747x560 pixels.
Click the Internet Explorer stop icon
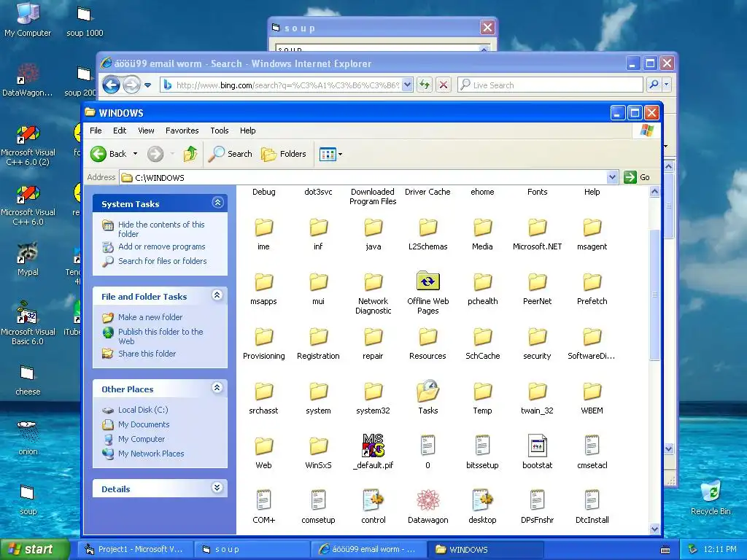(443, 85)
